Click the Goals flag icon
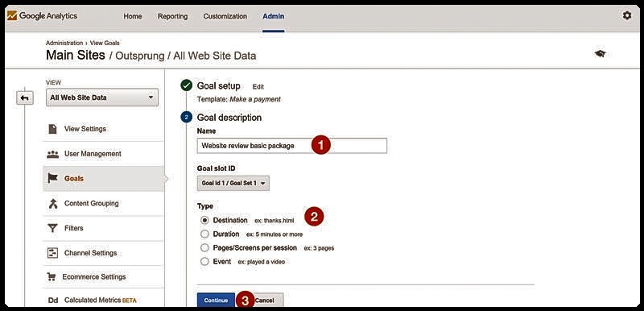The height and width of the screenshot is (311, 644). coord(52,178)
